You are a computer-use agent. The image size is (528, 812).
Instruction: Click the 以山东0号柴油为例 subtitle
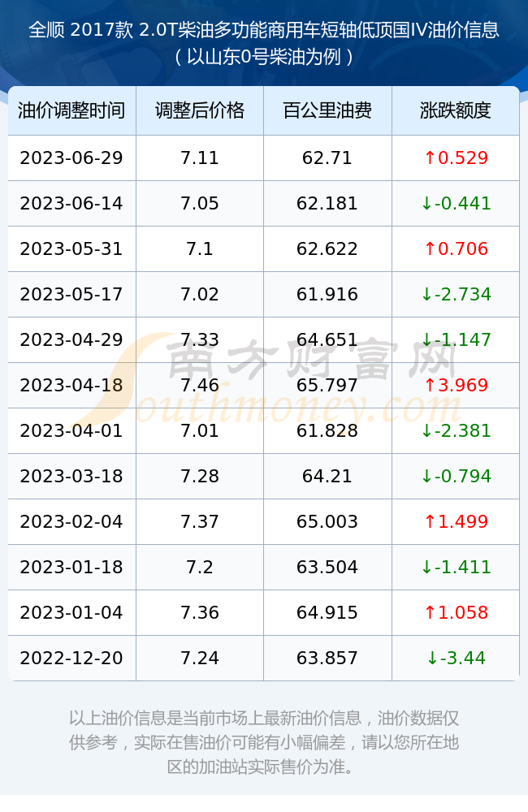pyautogui.click(x=264, y=57)
